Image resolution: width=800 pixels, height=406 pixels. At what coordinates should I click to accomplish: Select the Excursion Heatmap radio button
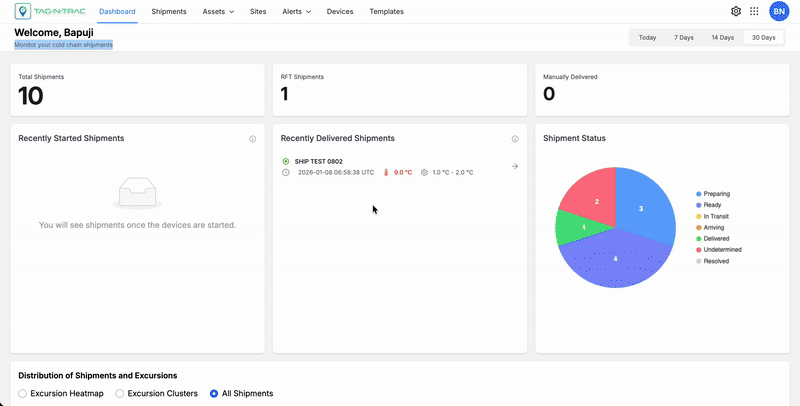coord(22,394)
